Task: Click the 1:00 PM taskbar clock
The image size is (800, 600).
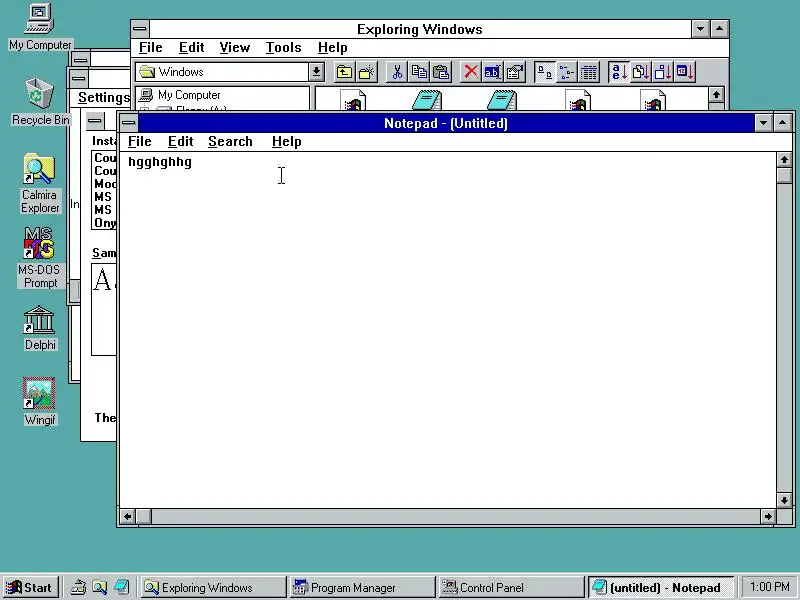Action: 769,587
